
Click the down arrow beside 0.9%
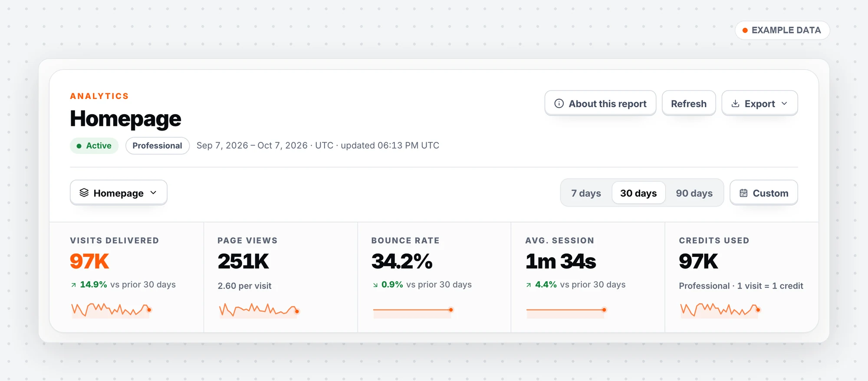point(375,285)
